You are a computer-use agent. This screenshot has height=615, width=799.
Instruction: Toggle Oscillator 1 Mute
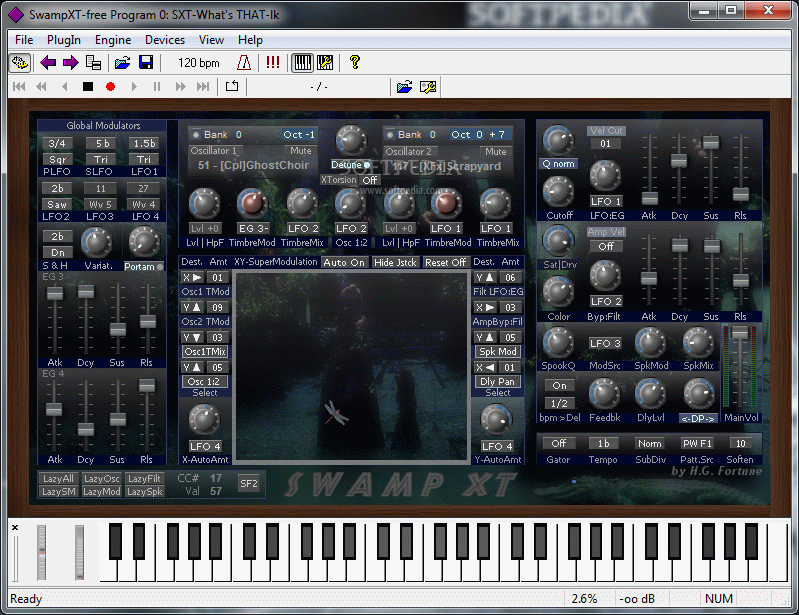click(x=301, y=151)
